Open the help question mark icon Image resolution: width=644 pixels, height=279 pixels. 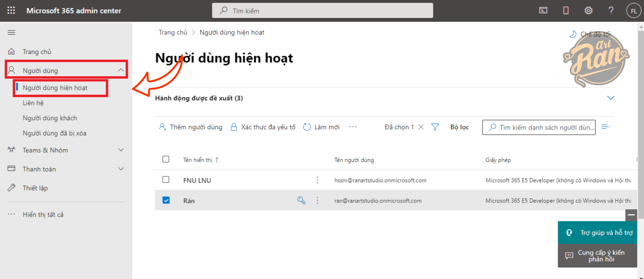(x=611, y=10)
